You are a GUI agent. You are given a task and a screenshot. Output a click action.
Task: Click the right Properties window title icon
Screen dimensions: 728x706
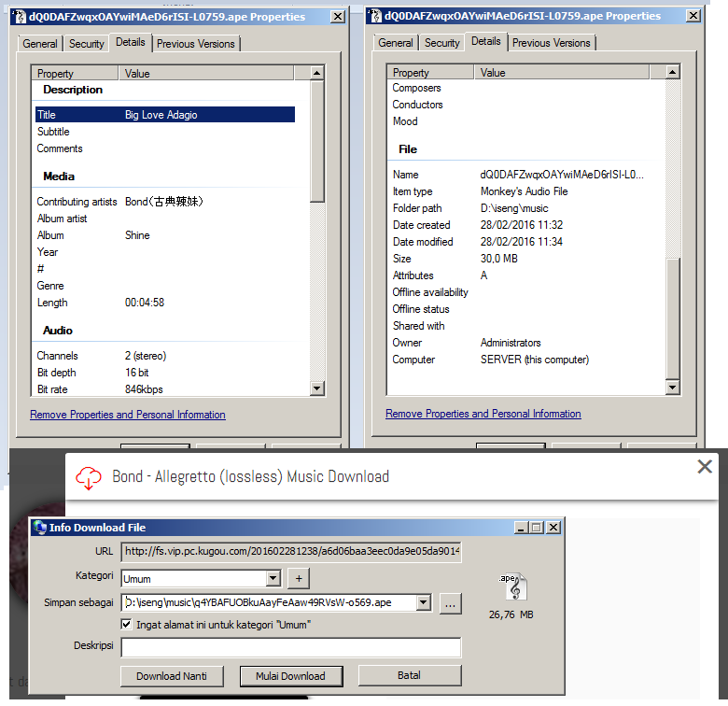click(375, 16)
